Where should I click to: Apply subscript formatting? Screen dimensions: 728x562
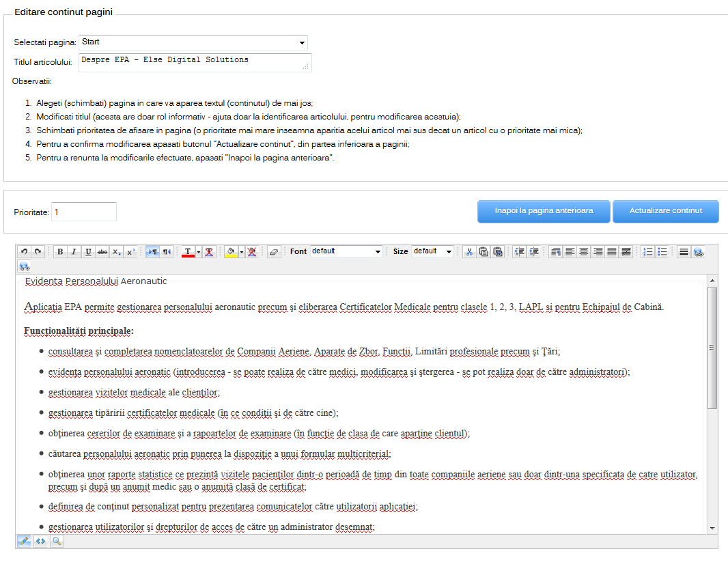117,251
